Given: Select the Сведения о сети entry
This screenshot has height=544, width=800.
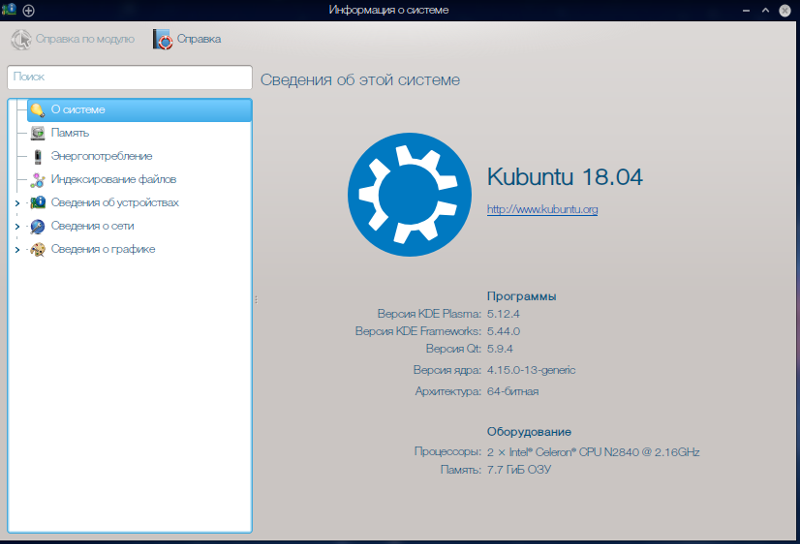Looking at the screenshot, I should point(92,226).
